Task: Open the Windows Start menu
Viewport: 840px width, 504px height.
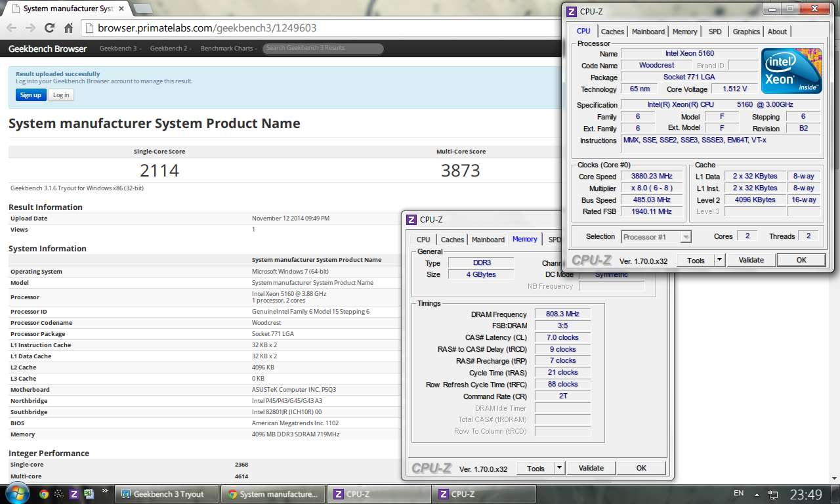Action: (x=17, y=493)
